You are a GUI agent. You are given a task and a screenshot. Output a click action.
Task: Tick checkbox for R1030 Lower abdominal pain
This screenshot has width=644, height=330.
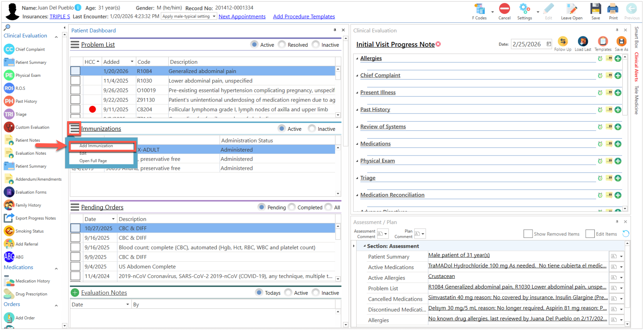point(75,80)
